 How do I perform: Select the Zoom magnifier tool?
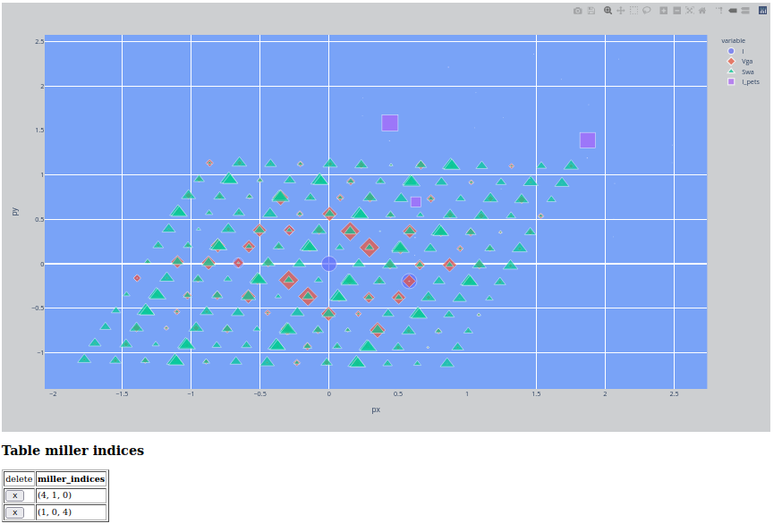(x=608, y=11)
